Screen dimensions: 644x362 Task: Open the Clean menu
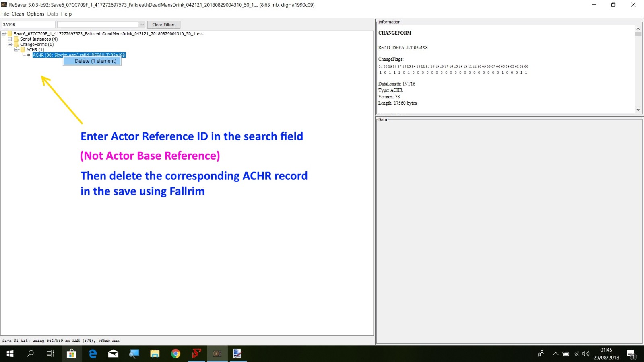(18, 14)
